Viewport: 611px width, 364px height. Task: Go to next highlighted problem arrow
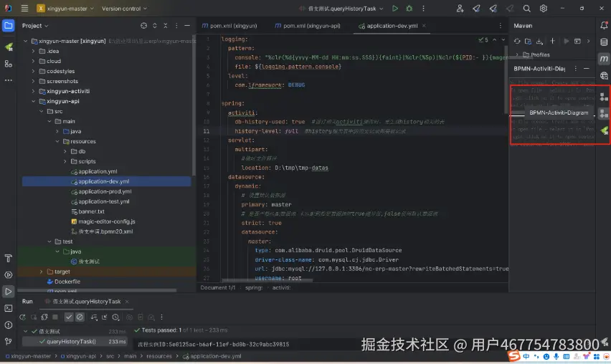pyautogui.click(x=503, y=39)
